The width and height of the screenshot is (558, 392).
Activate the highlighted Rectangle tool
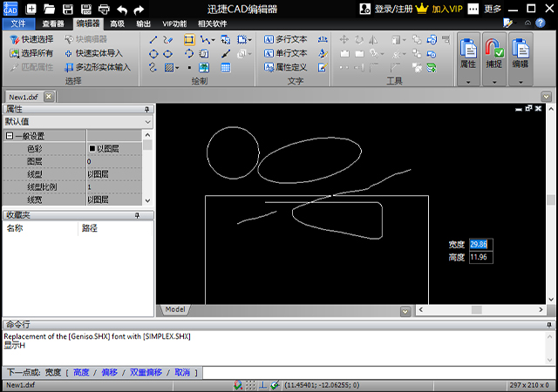189,39
